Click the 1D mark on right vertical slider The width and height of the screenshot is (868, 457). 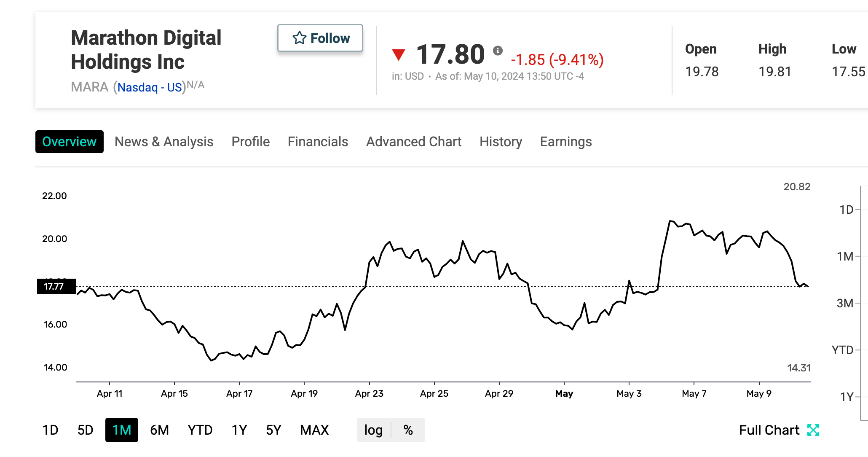point(846,210)
